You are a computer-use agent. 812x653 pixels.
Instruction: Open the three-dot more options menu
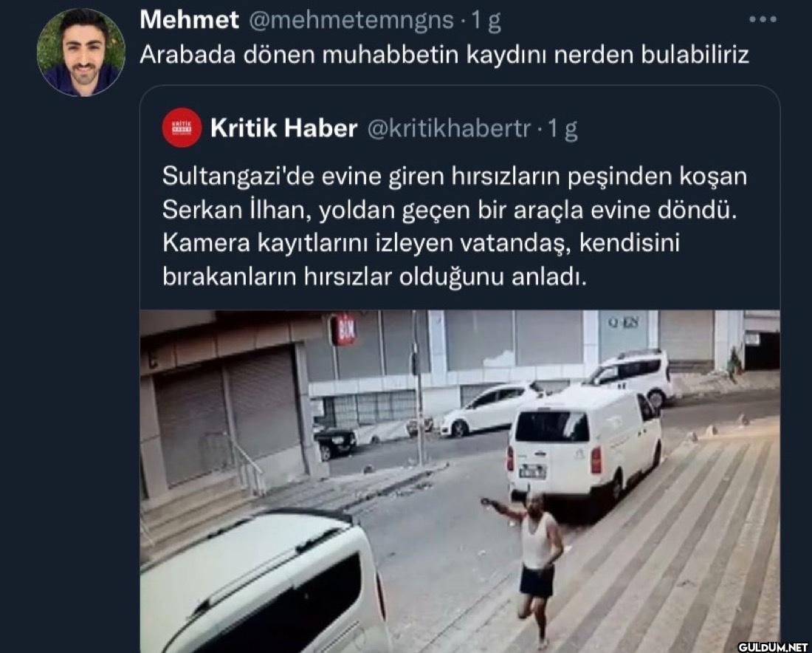(x=763, y=20)
